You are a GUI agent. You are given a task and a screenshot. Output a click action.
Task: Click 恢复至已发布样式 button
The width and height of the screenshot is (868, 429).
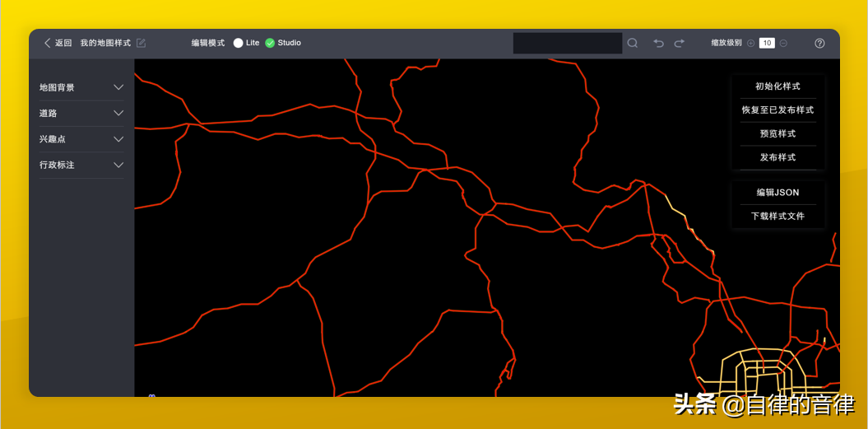777,110
